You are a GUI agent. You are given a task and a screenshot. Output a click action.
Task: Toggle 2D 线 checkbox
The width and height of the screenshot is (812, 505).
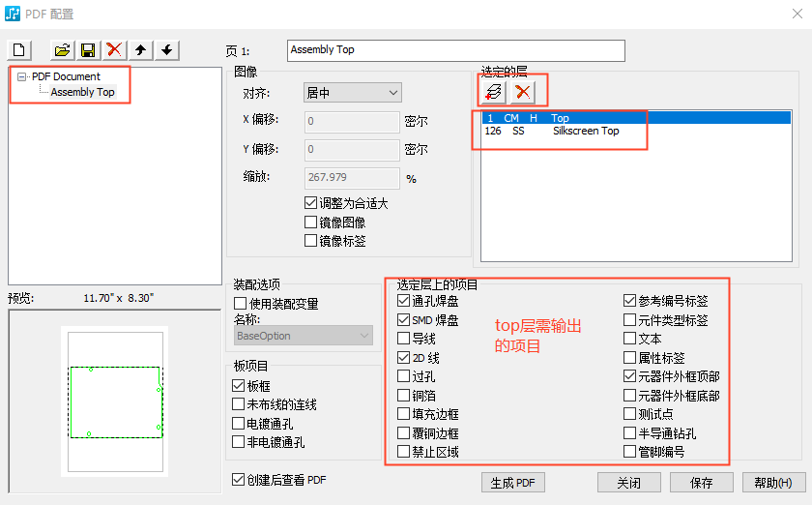click(x=403, y=358)
